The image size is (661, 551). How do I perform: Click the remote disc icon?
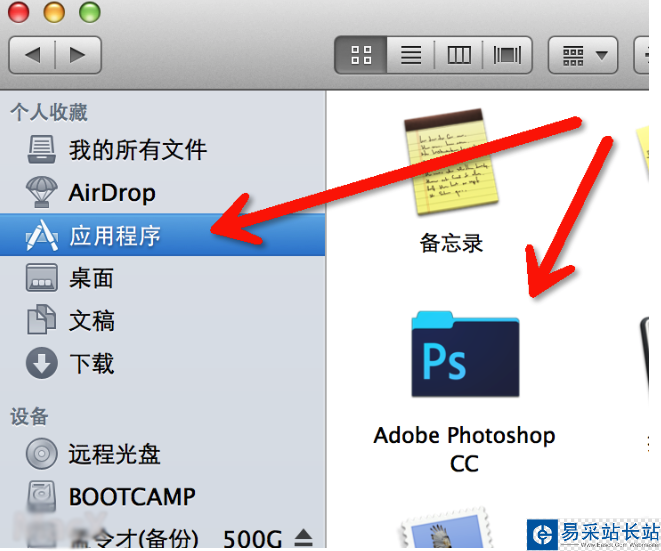[41, 454]
